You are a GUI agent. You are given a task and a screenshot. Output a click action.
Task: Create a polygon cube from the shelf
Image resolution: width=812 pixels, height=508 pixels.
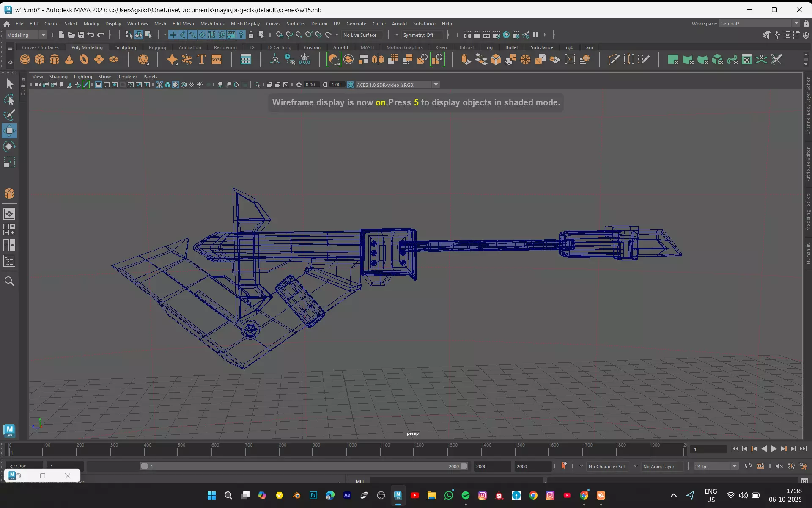click(40, 60)
